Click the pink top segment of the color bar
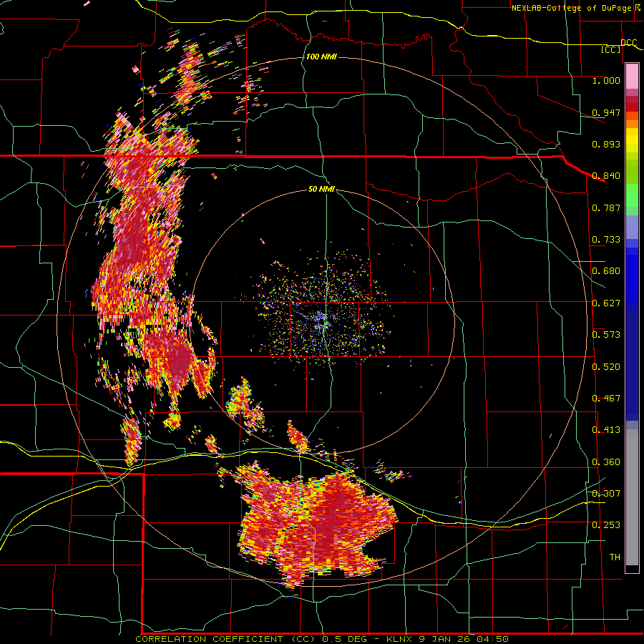 click(x=632, y=76)
